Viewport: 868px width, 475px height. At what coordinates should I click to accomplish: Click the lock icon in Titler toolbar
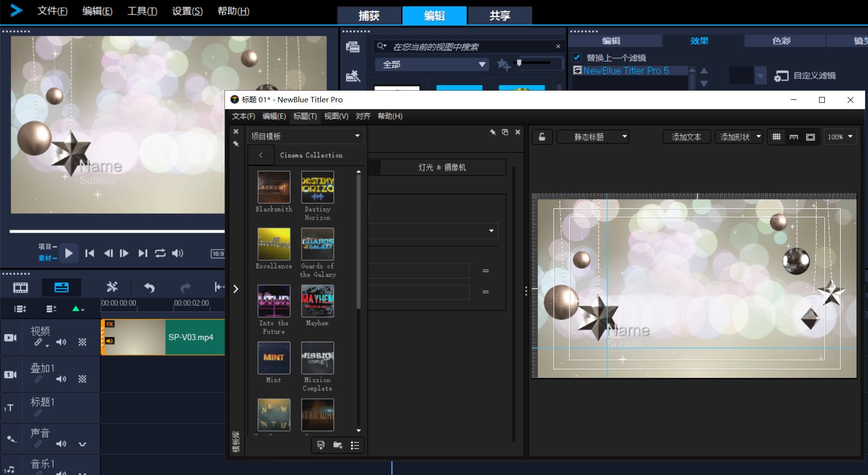click(542, 137)
